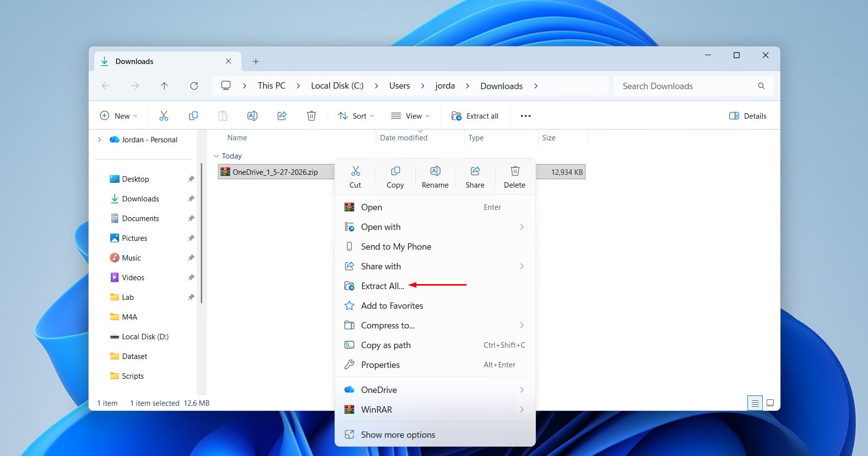Switch to details list view icon
Viewport: 868px width, 456px height.
755,403
